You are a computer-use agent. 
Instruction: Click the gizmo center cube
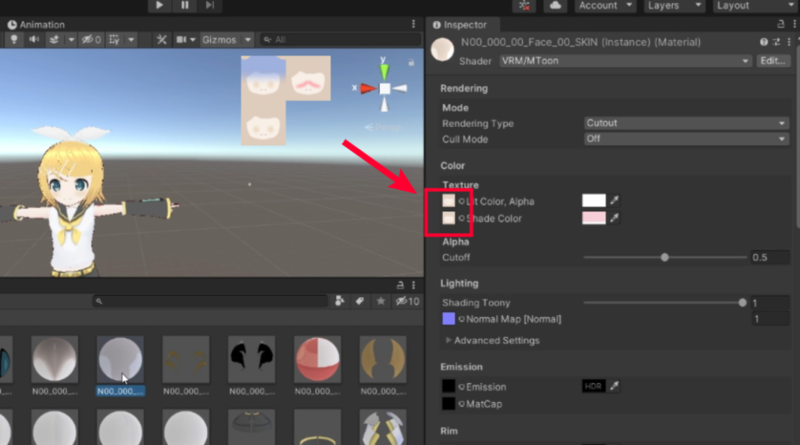pyautogui.click(x=385, y=89)
